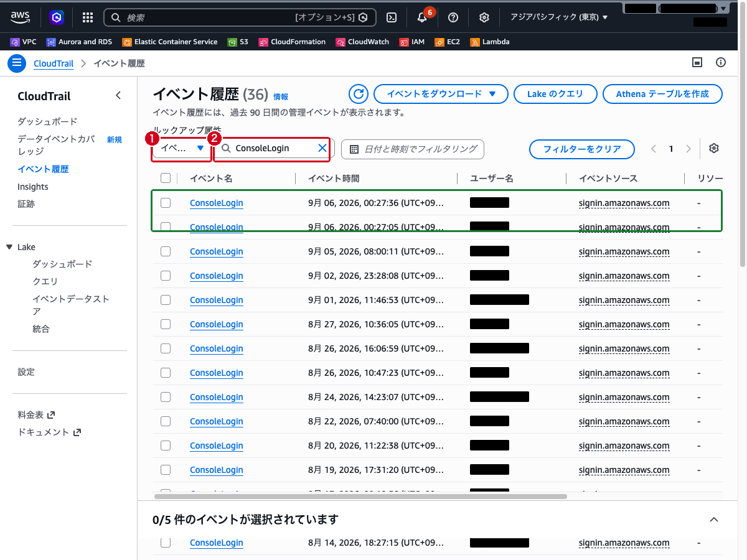The width and height of the screenshot is (747, 560).
Task: Collapse the CloudTrail sidebar chevron
Action: pos(119,96)
